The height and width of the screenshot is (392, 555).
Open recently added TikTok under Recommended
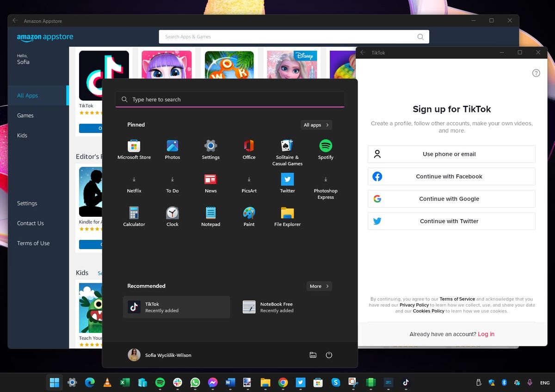click(176, 306)
